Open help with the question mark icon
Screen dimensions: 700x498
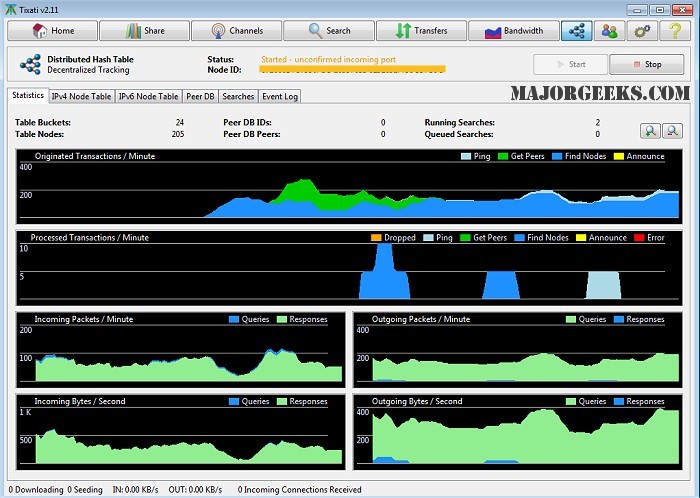(673, 31)
